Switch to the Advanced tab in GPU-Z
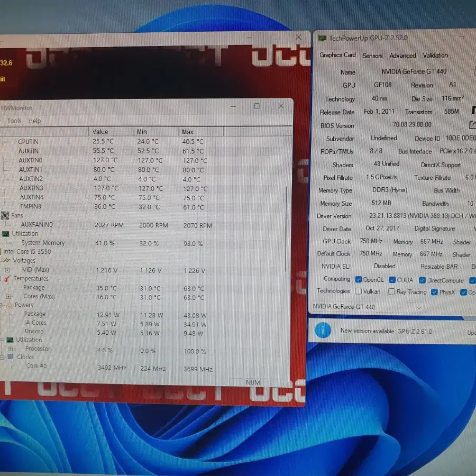This screenshot has height=476, width=476. (x=402, y=56)
